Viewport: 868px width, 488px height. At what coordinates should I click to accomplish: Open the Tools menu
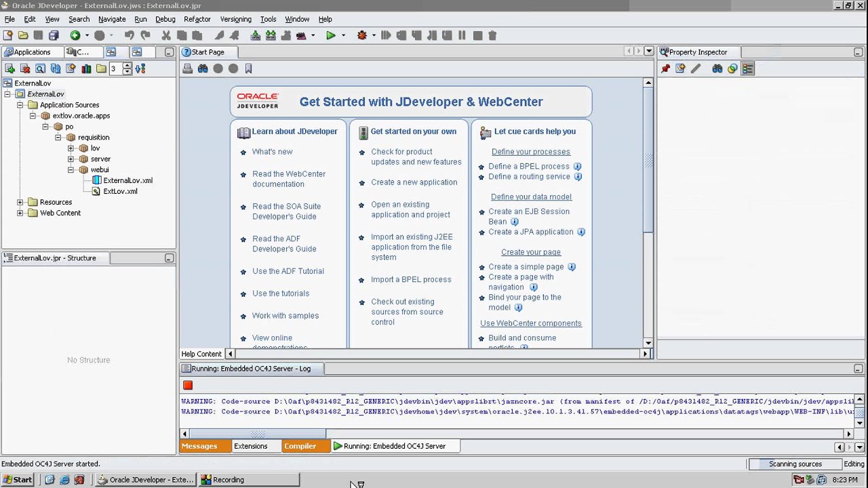[x=268, y=19]
